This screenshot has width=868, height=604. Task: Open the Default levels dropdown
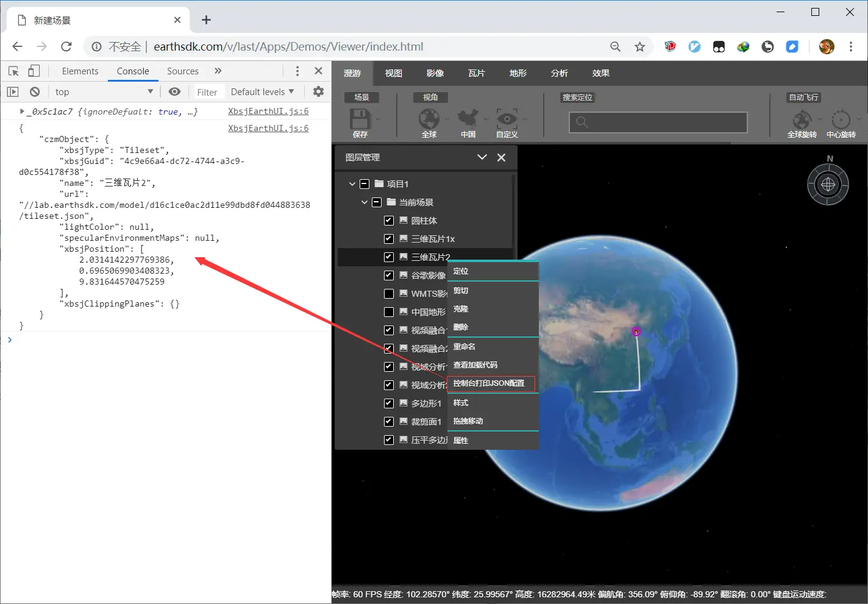(x=262, y=91)
